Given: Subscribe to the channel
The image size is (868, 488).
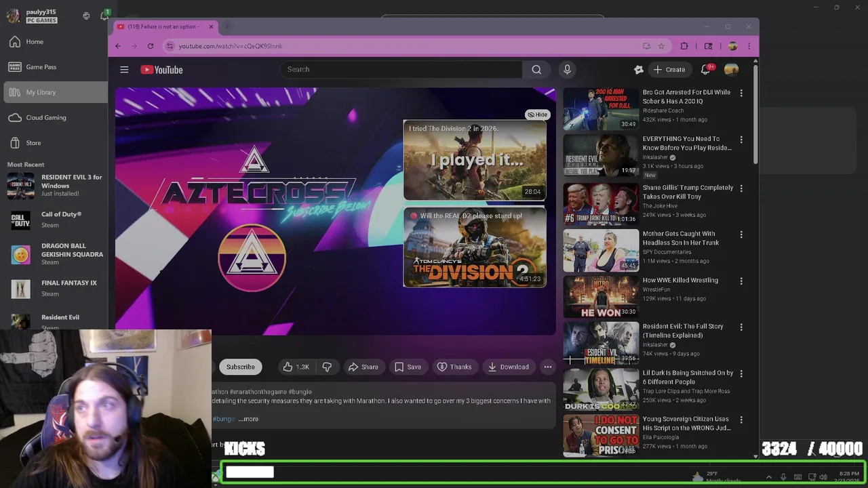Looking at the screenshot, I should [x=241, y=367].
